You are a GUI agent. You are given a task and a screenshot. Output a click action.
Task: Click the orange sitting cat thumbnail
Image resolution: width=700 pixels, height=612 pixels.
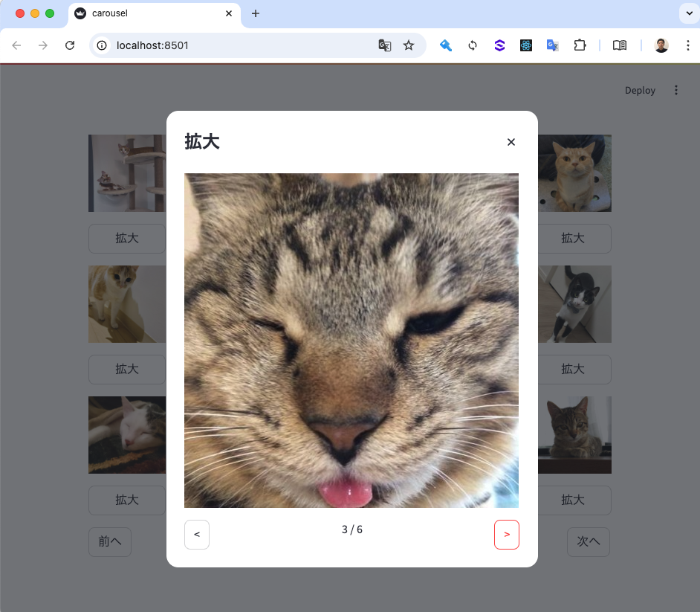574,173
